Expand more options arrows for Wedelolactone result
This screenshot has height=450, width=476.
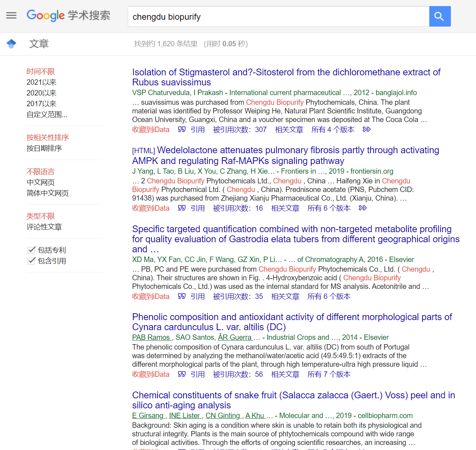pos(363,208)
